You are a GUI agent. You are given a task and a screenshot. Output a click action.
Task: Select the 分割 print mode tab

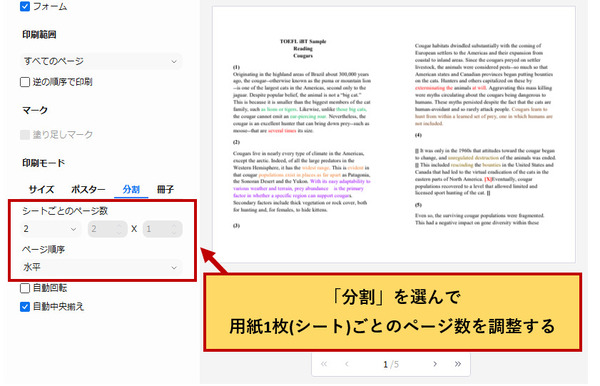click(131, 189)
